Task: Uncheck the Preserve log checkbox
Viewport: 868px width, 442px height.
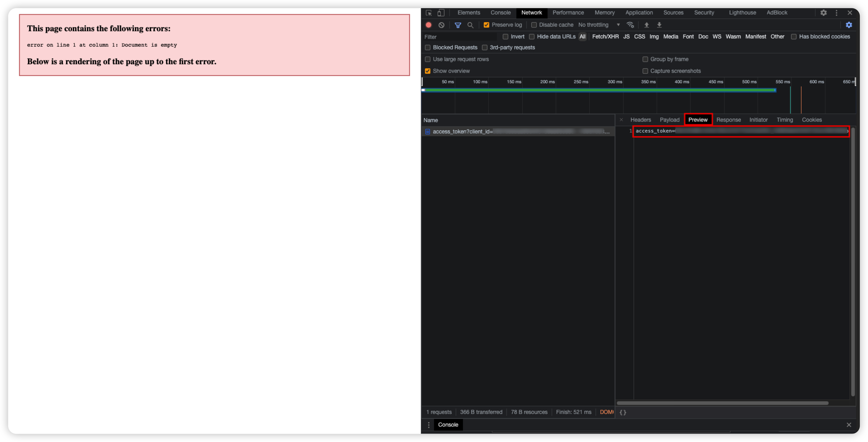Action: click(x=486, y=25)
